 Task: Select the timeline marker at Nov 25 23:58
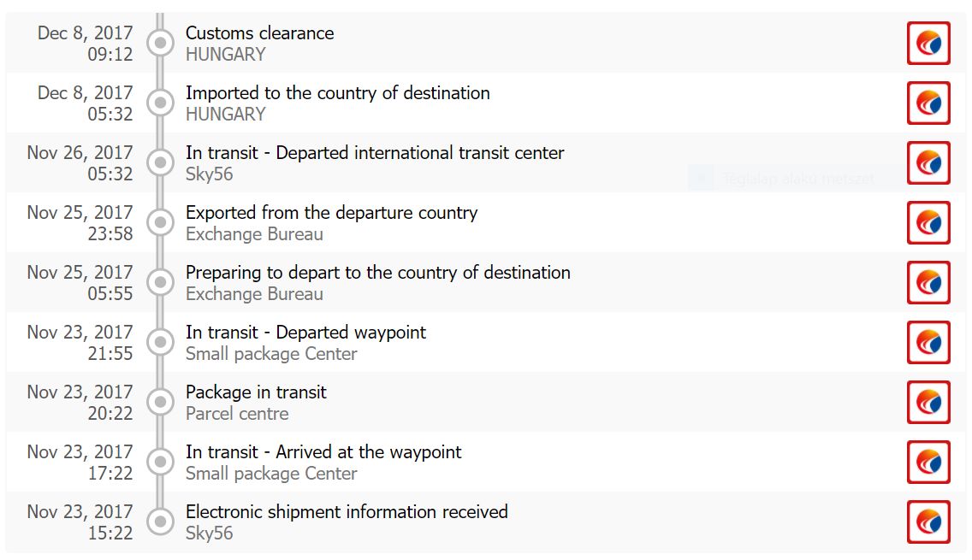click(160, 222)
